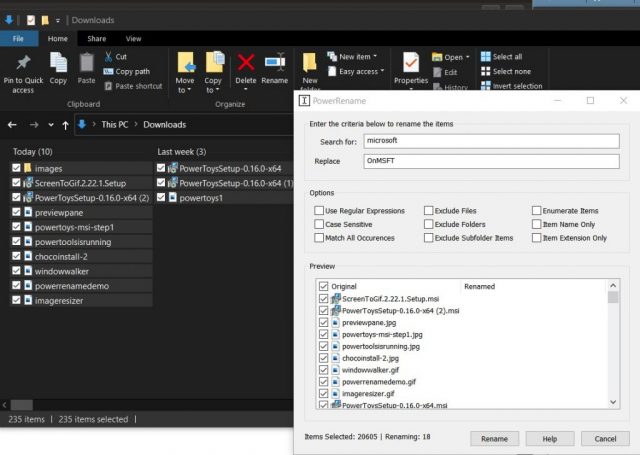The height and width of the screenshot is (455, 640).
Task: Click the Rename ribbon icon
Action: tap(275, 63)
